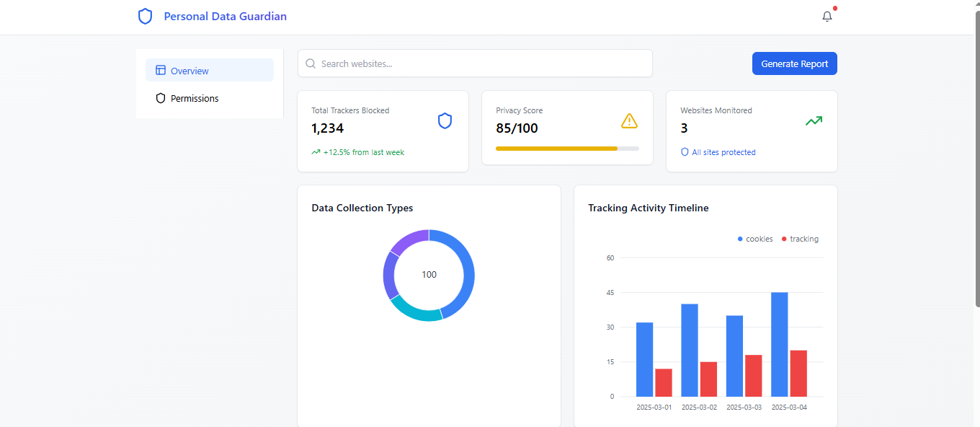Click the 2025-03-04 axis label
980x427 pixels.
click(x=789, y=408)
